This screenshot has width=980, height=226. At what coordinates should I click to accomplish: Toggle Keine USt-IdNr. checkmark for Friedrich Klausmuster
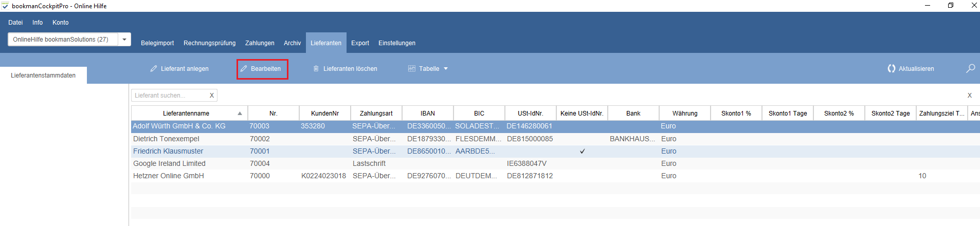tap(582, 151)
